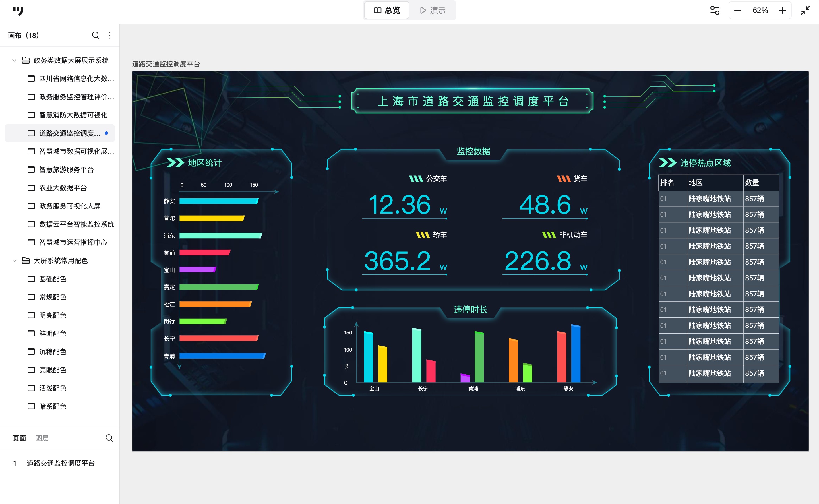Click the 监控数据 panel heading
The width and height of the screenshot is (819, 504).
coord(473,151)
